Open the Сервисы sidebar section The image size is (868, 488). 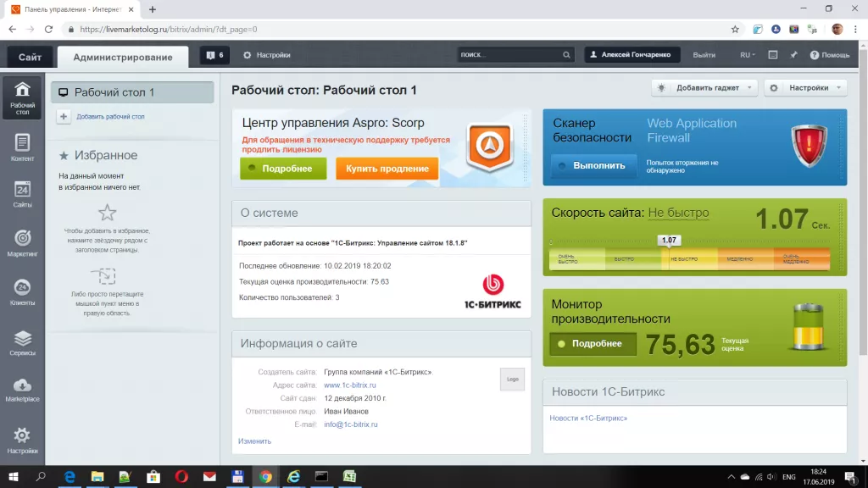click(x=22, y=342)
